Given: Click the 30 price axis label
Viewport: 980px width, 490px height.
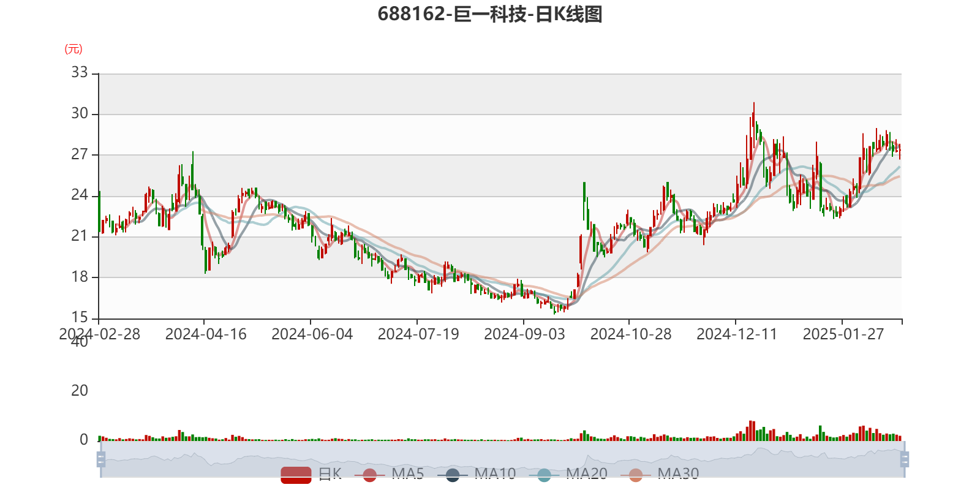Looking at the screenshot, I should (x=80, y=113).
